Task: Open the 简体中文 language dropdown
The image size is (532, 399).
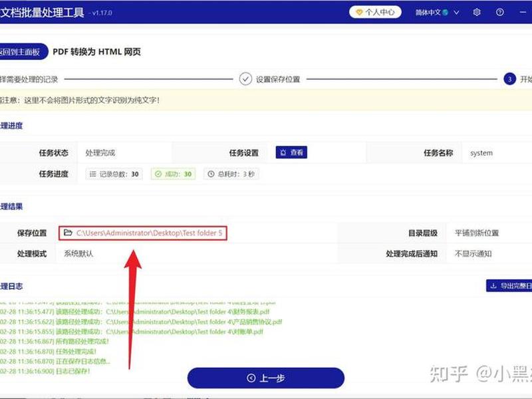Action: tap(438, 12)
